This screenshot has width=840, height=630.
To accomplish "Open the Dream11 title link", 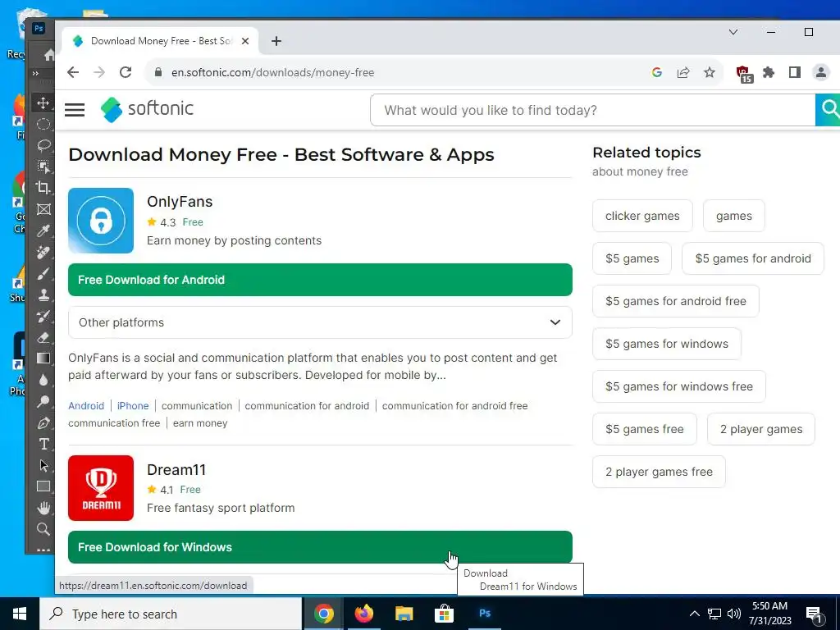I will (176, 470).
